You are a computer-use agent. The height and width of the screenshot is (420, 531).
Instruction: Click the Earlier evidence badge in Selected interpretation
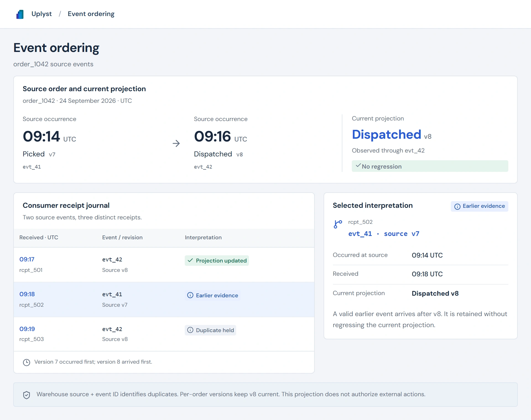tap(479, 206)
